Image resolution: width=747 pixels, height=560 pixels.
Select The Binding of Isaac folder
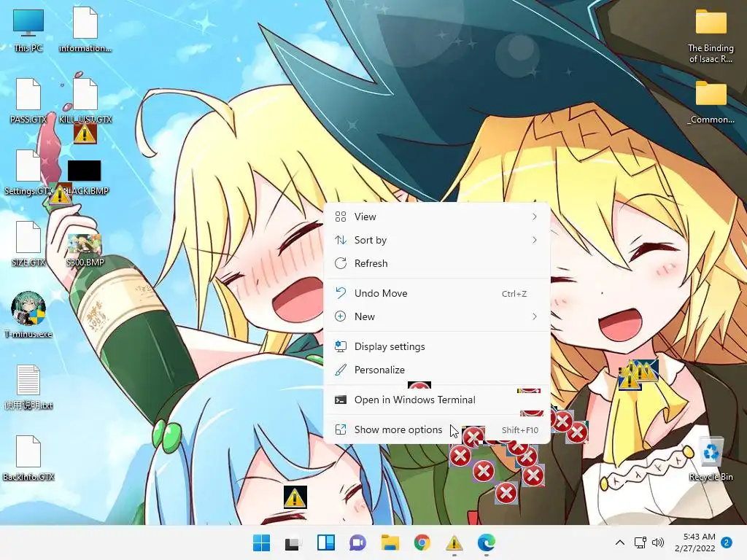pos(711,36)
